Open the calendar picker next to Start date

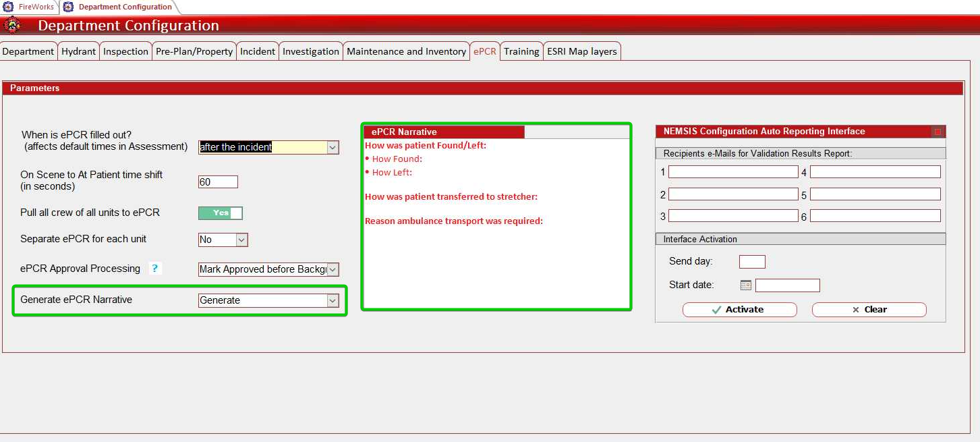pos(745,285)
